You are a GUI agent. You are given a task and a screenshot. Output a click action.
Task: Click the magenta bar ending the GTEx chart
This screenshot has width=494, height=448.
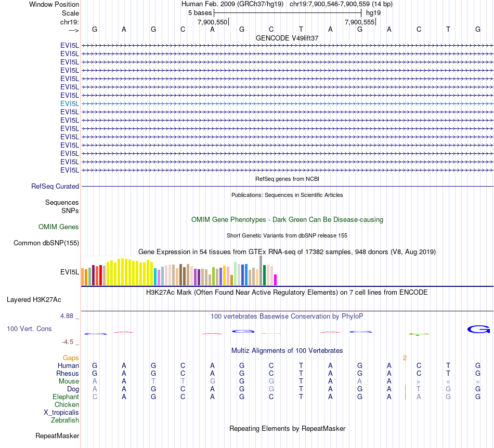click(276, 280)
